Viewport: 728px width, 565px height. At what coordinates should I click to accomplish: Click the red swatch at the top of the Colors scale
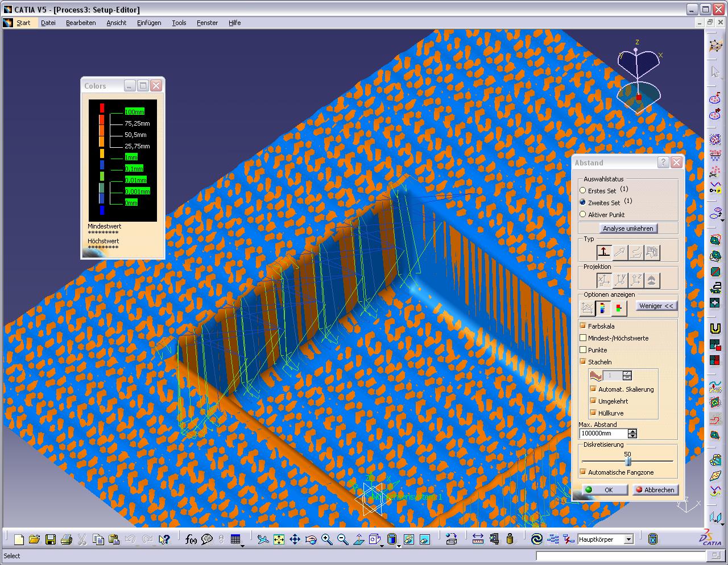[102, 108]
